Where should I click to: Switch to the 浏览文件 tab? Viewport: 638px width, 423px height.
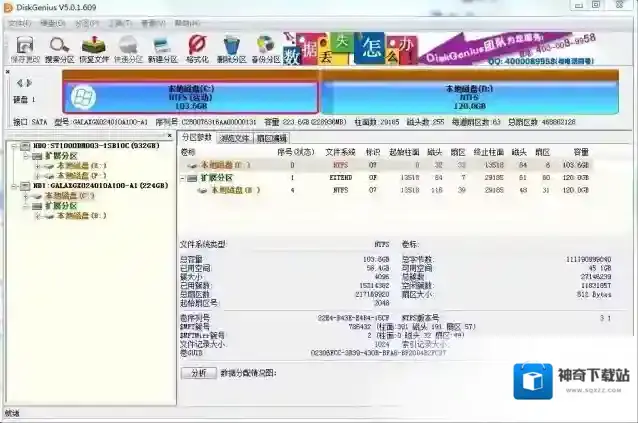click(x=234, y=138)
